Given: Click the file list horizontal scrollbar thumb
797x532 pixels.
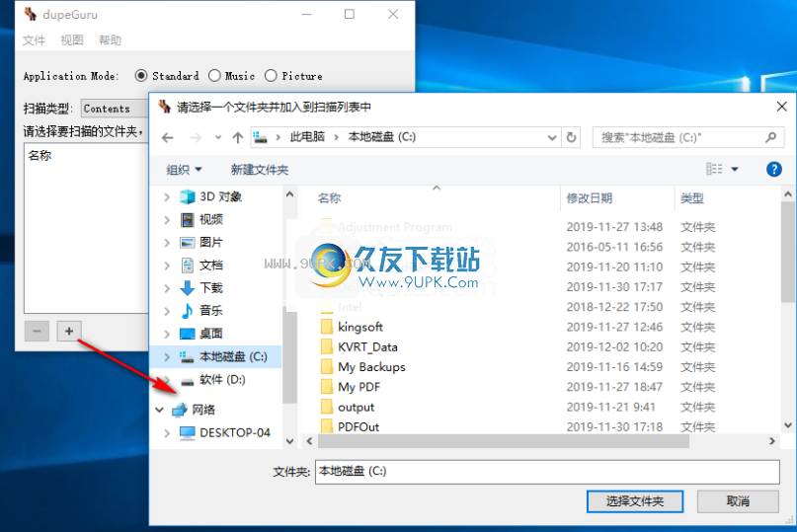Looking at the screenshot, I should pyautogui.click(x=504, y=441).
